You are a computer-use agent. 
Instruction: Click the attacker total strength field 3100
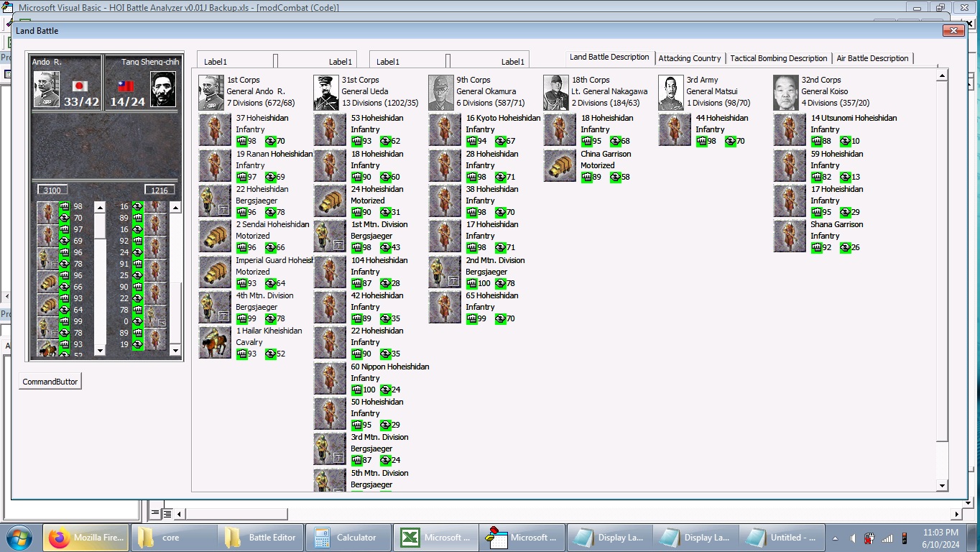tap(52, 190)
